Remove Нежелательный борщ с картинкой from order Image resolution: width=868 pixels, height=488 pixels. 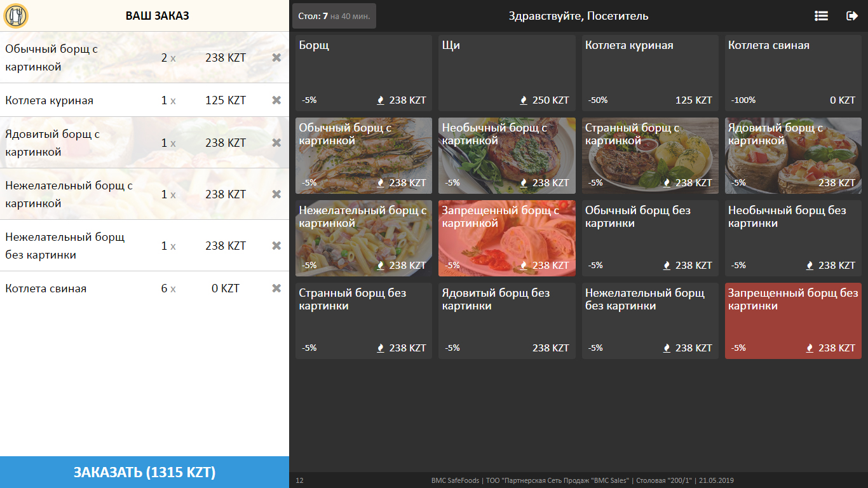pyautogui.click(x=276, y=194)
